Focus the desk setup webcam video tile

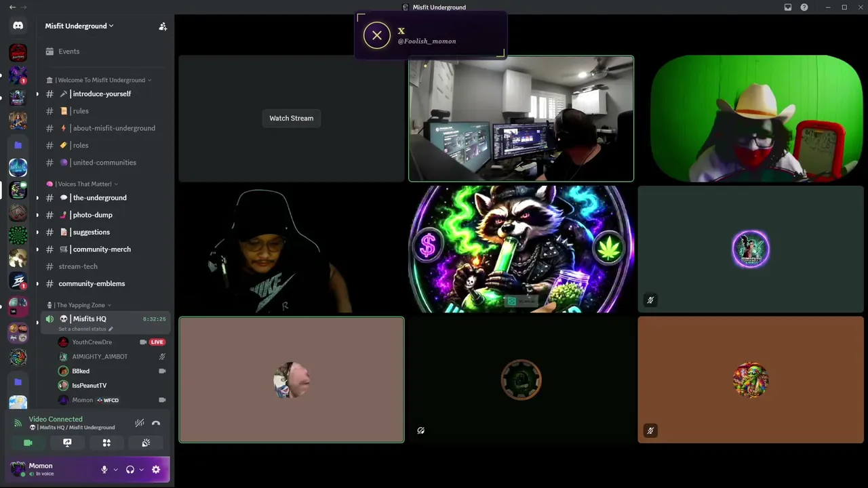(521, 119)
